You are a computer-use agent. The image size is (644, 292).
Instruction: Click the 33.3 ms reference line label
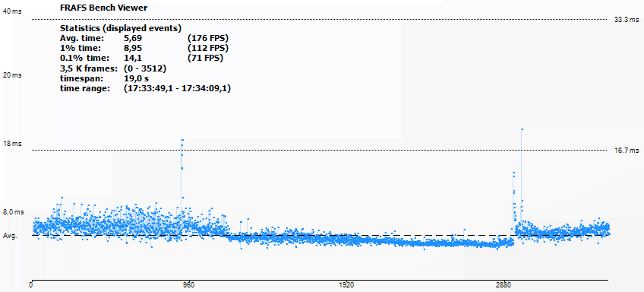click(x=627, y=20)
